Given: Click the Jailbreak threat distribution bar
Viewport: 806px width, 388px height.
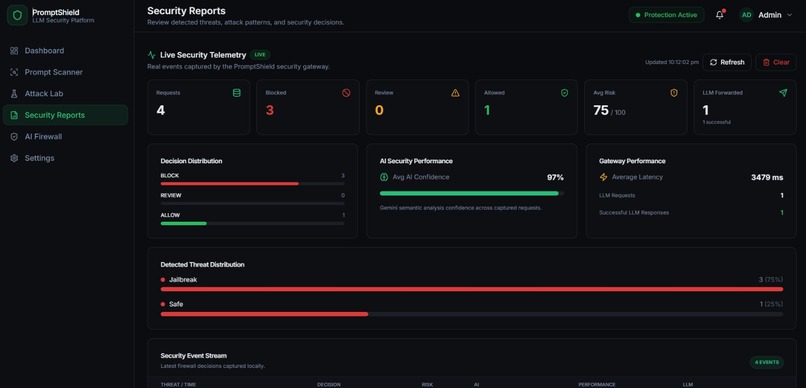Looking at the screenshot, I should 472,289.
